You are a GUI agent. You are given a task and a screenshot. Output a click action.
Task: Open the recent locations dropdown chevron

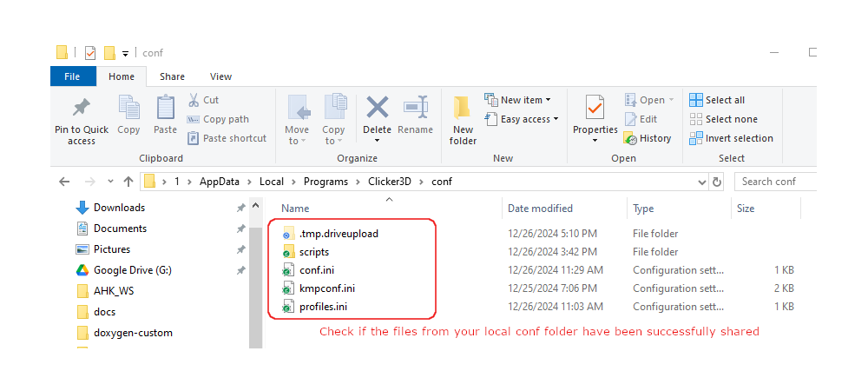110,182
